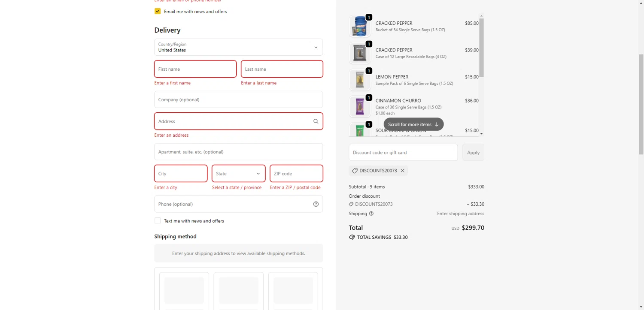Click the Lemon Pepper sample pack thumbnail
This screenshot has height=310, width=644.
[x=359, y=80]
